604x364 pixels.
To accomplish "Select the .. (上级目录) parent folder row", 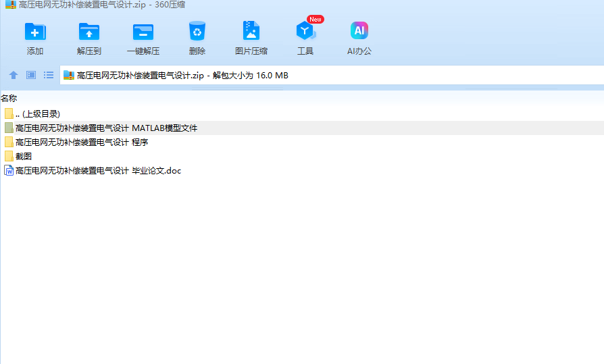I will (302, 113).
